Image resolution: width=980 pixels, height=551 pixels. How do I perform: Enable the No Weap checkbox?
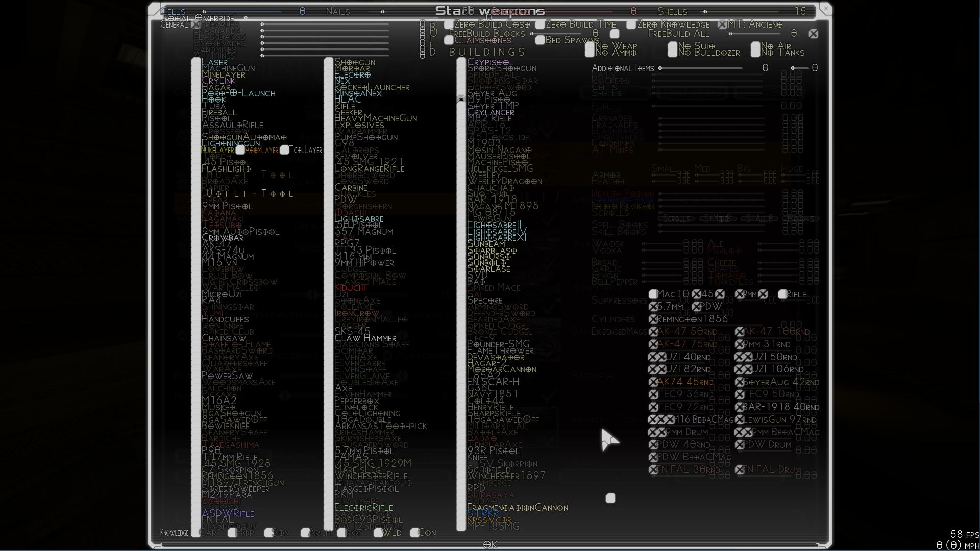tap(590, 46)
